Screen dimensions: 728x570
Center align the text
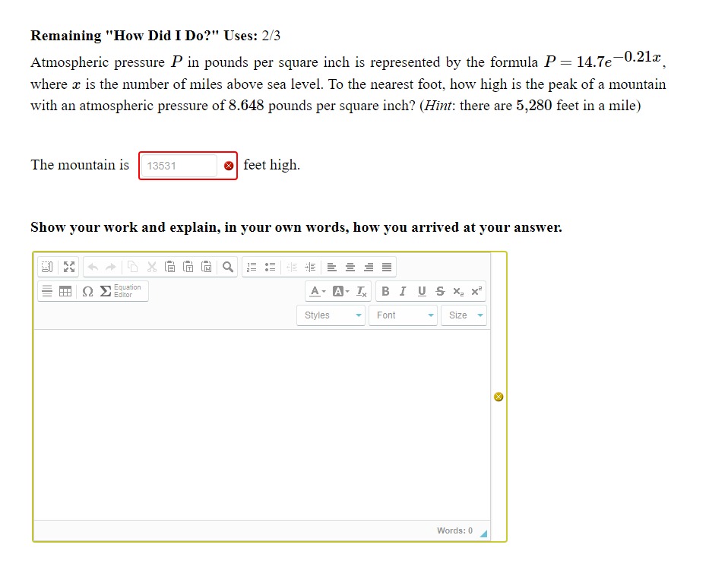(x=350, y=267)
